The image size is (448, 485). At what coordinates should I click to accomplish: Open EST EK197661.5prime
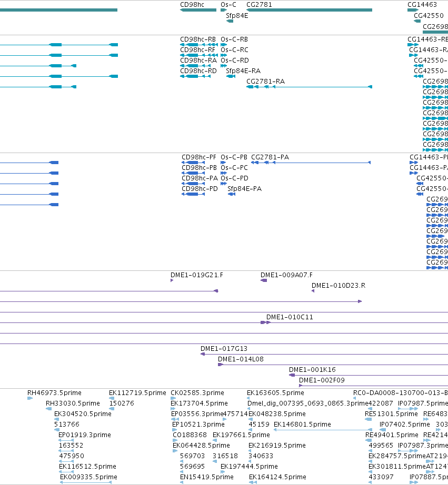point(241,435)
